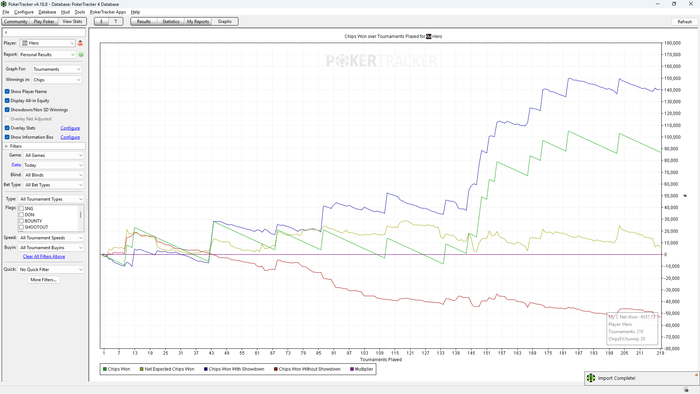Screen dimensions: 700x394
Task: Select the cash games $ button
Action: [101, 21]
